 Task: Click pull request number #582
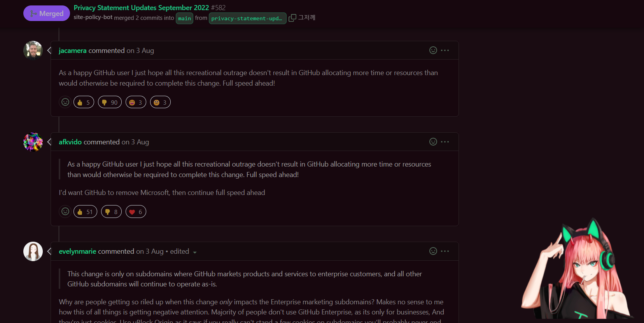click(218, 8)
